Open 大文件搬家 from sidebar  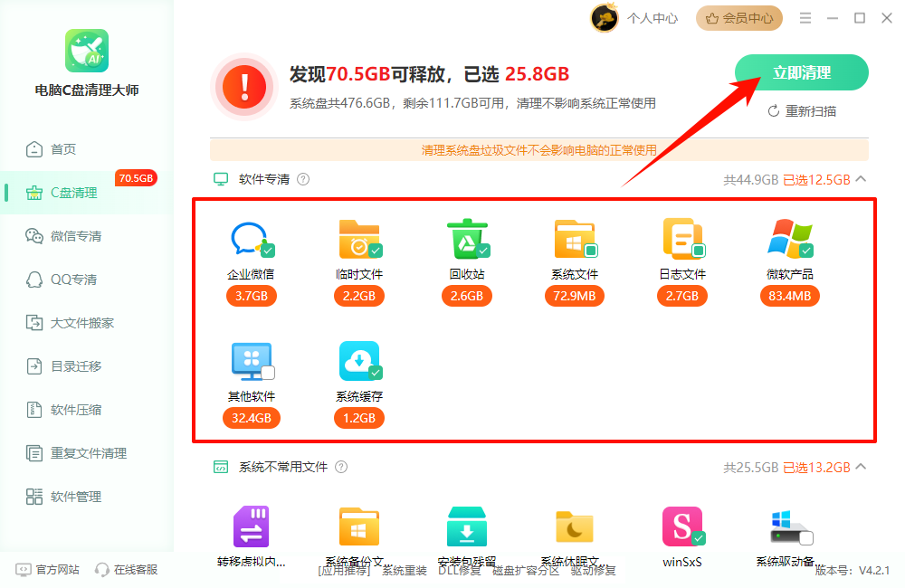(x=71, y=323)
